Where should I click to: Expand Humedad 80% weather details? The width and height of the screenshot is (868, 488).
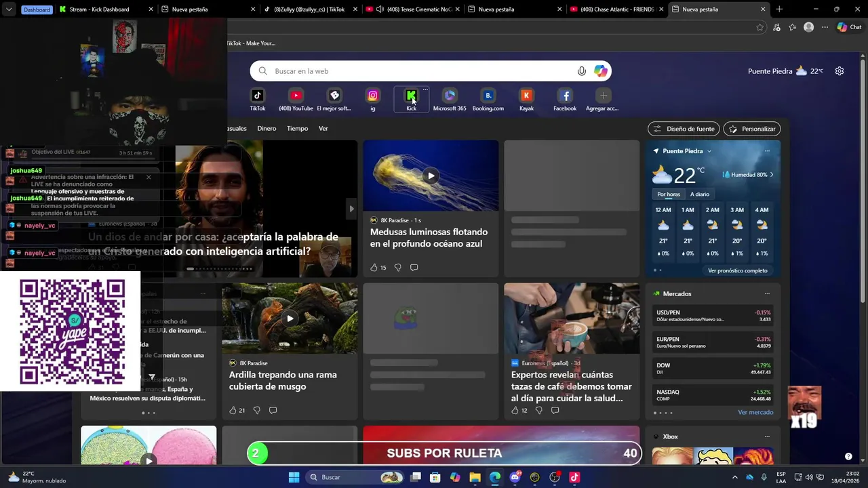[748, 174]
